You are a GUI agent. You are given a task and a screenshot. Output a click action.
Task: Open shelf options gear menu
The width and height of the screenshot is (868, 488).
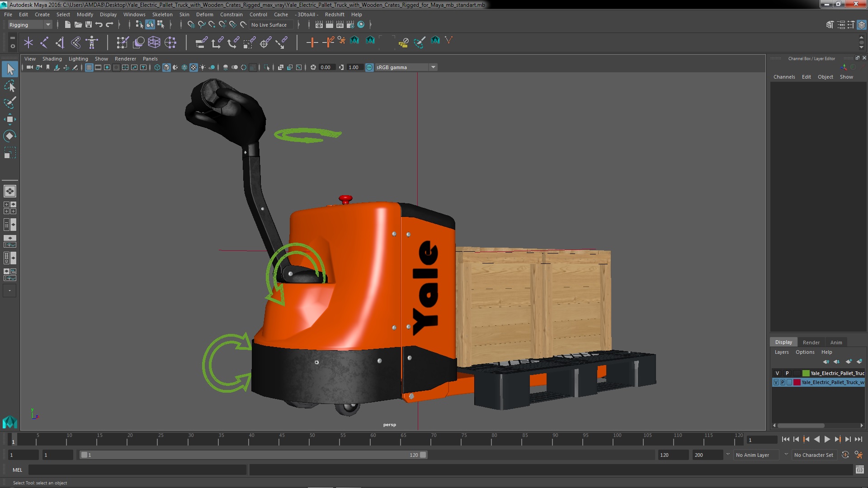tap(13, 46)
